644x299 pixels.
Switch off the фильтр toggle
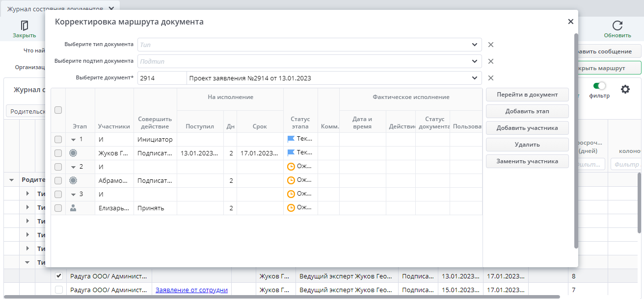tap(599, 86)
